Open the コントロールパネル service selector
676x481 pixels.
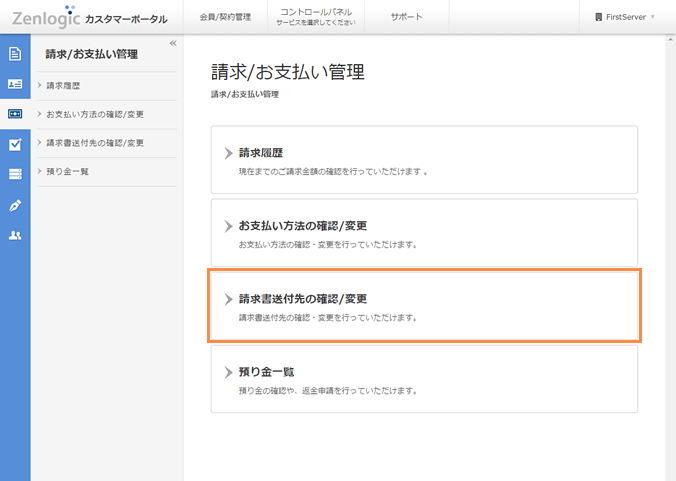coord(307,17)
